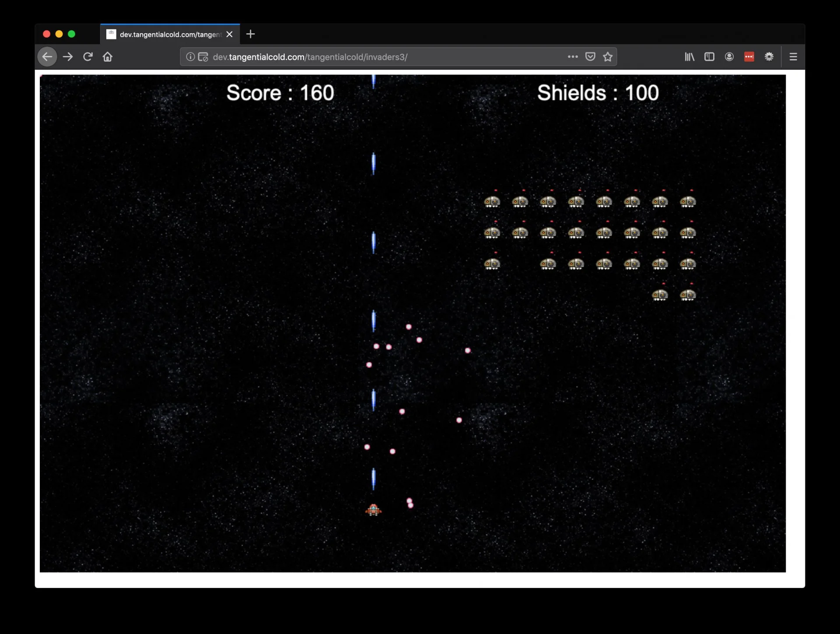Open the Library bookmarks and history
This screenshot has height=634, width=840.
click(x=689, y=57)
